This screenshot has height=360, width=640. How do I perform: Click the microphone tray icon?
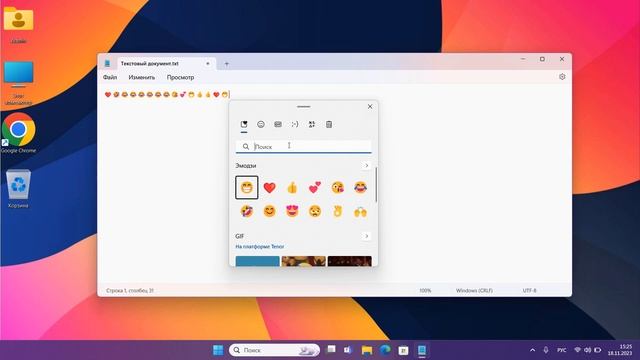pyautogui.click(x=546, y=350)
